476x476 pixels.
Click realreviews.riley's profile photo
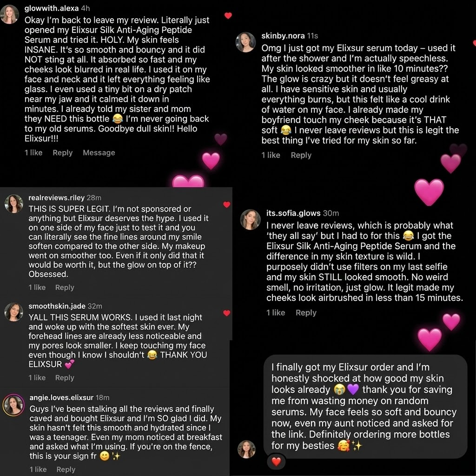pos(13,204)
